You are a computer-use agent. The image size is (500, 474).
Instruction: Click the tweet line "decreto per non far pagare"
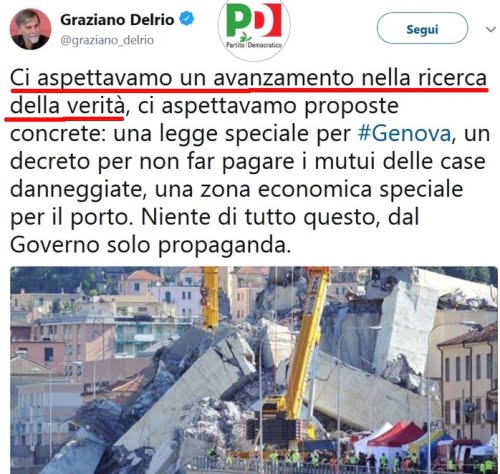pyautogui.click(x=152, y=162)
